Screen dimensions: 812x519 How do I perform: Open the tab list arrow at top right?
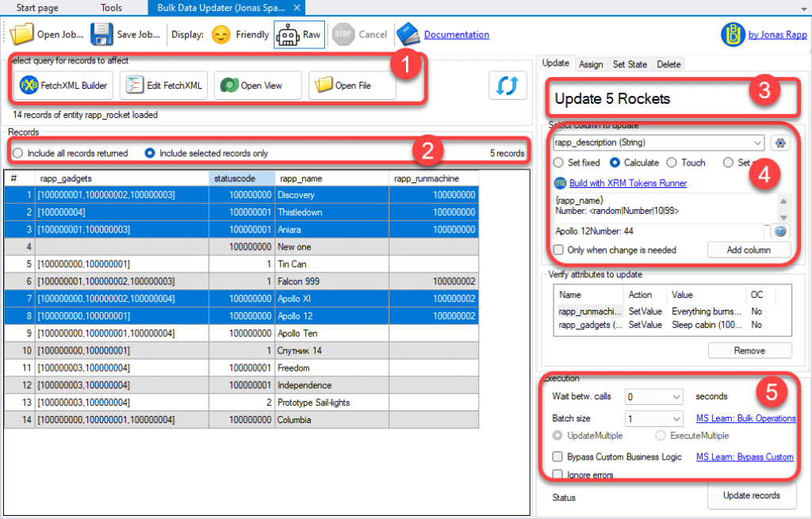tap(804, 9)
